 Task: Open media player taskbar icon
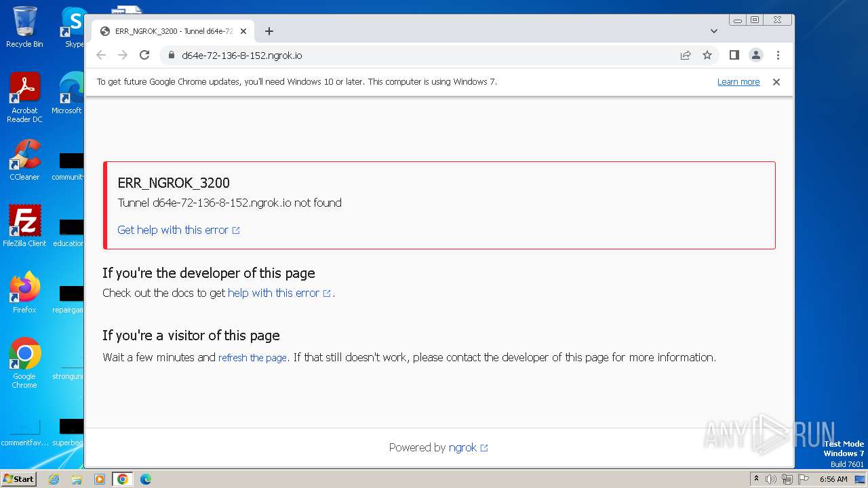click(x=100, y=479)
